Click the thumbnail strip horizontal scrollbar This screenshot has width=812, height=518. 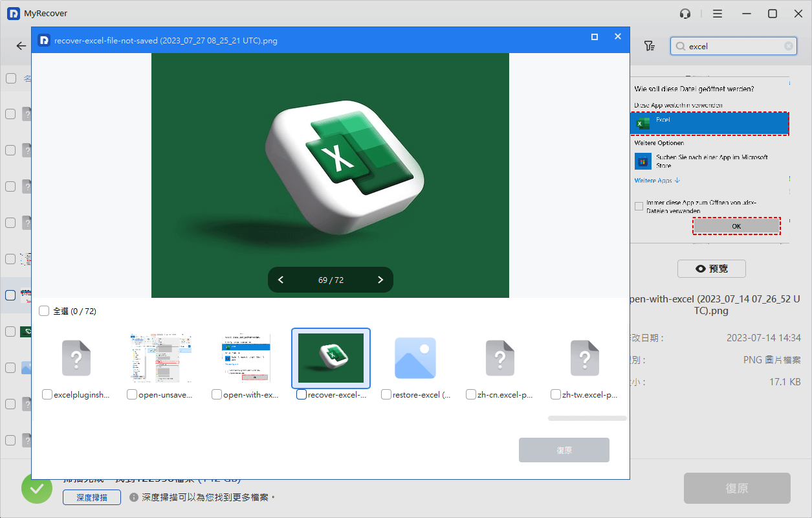click(587, 418)
